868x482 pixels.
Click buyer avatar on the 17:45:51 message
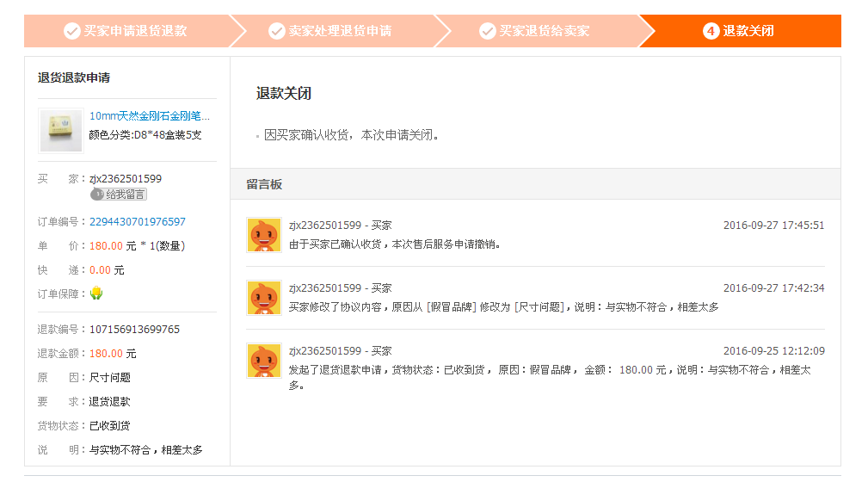[264, 235]
